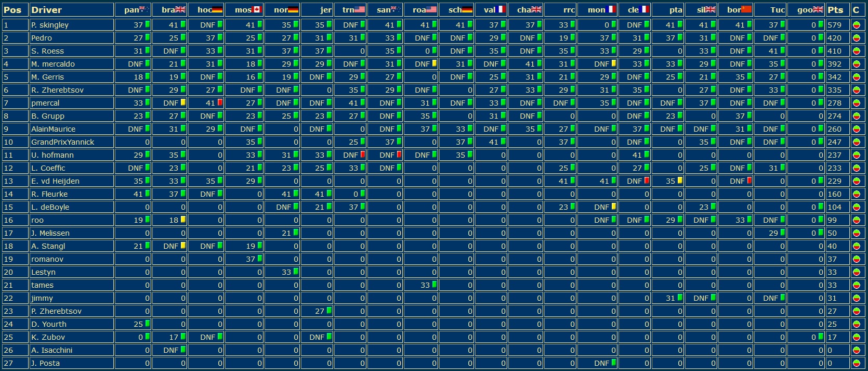Viewport: 868px width, 371px height.
Task: Click the C column circle icon for J. Posta
Action: 857,363
